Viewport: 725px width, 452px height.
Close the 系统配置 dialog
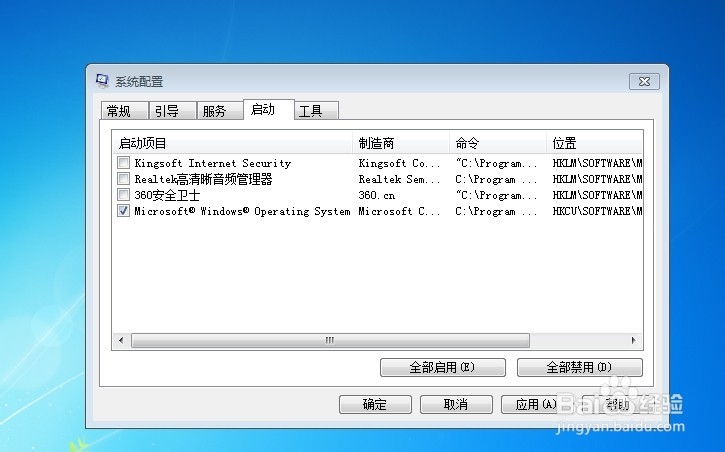644,81
